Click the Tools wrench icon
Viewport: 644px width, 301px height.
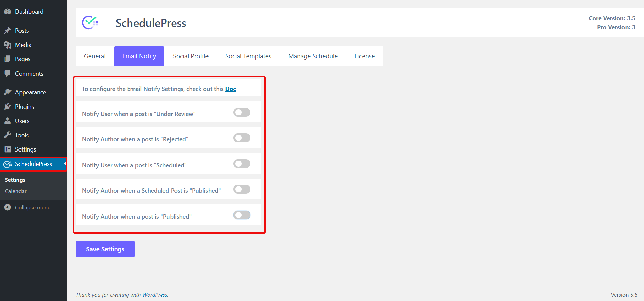pyautogui.click(x=7, y=135)
